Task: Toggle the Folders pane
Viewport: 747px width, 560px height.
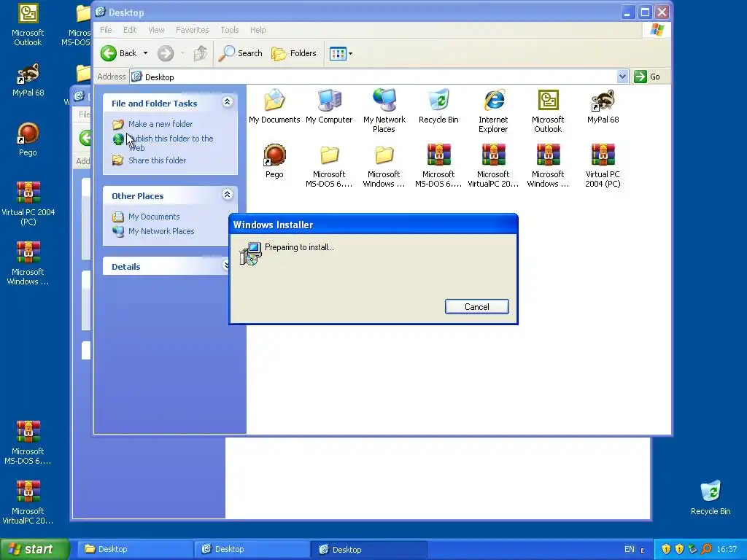Action: point(294,53)
